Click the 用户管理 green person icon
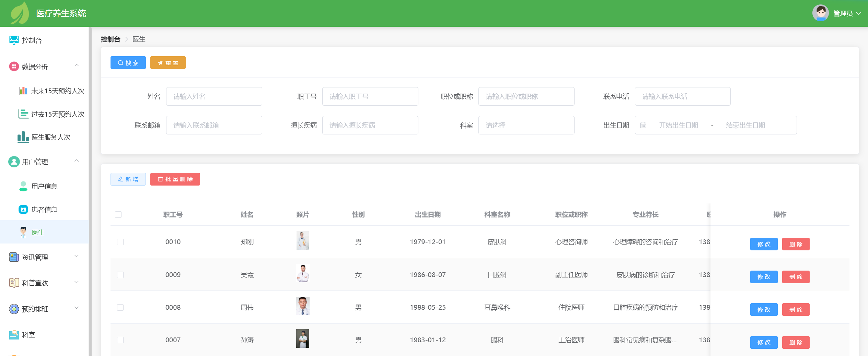This screenshot has height=356, width=868. (x=14, y=162)
